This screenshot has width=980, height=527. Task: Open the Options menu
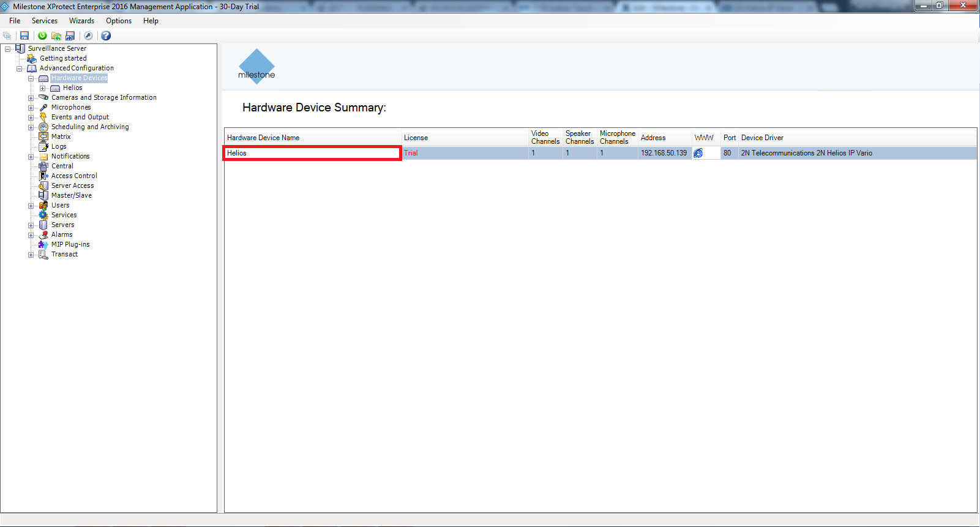coord(119,21)
